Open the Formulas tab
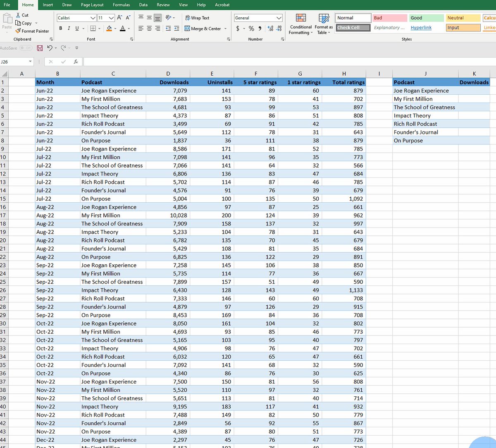This screenshot has height=448, width=496. 121,5
